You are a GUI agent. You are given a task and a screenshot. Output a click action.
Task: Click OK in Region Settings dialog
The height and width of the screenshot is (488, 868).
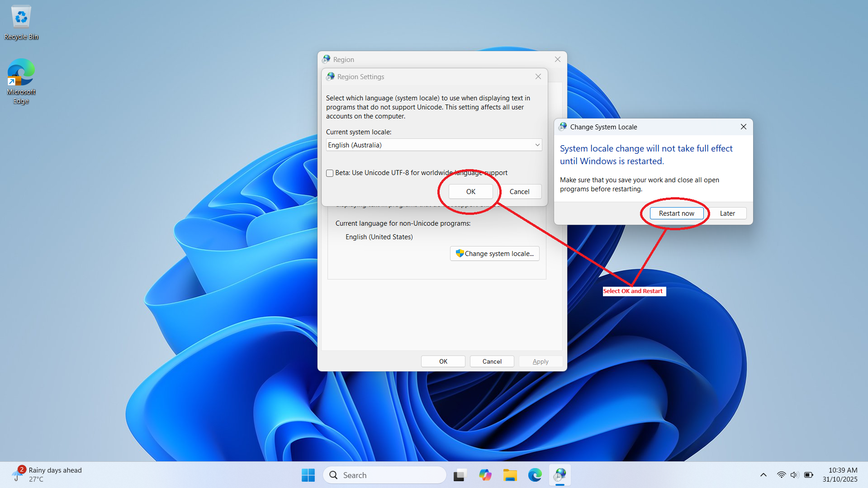point(470,191)
